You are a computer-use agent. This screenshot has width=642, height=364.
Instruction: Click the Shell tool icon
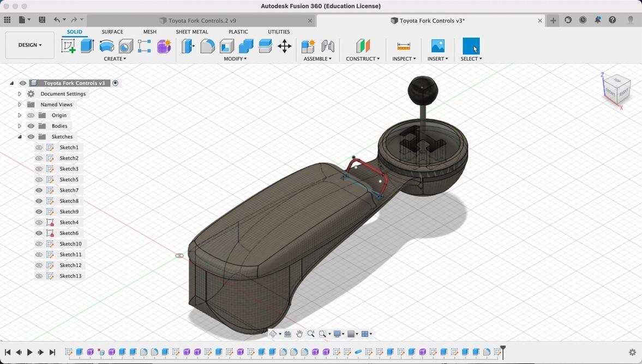pos(226,46)
